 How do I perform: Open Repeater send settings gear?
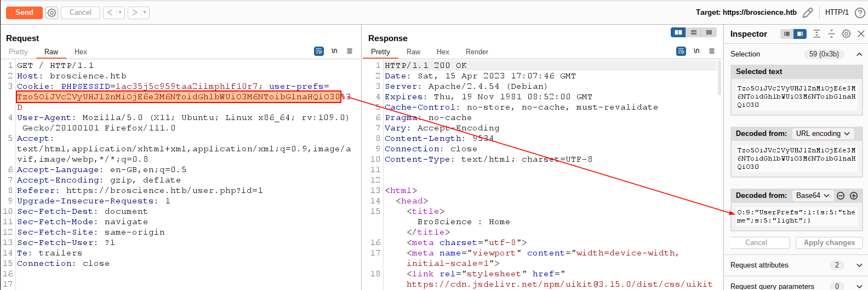point(52,13)
